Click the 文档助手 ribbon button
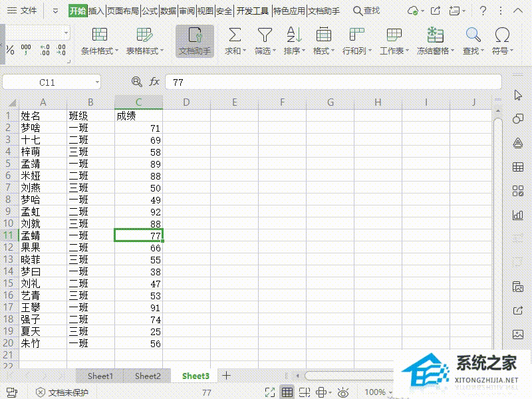Screen dimensions: 532x399 point(195,41)
